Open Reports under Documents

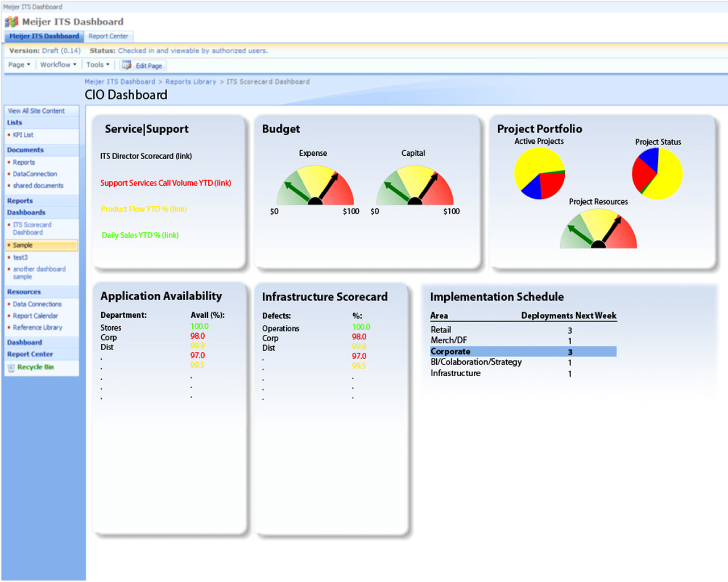[24, 163]
